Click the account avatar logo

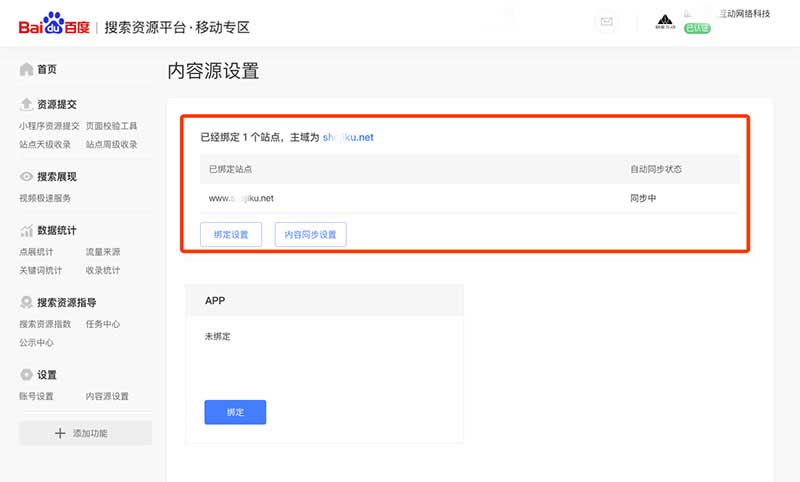pos(665,21)
